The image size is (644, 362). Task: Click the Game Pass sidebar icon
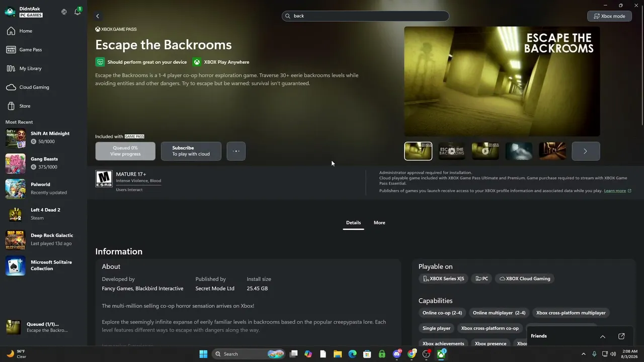pyautogui.click(x=11, y=50)
